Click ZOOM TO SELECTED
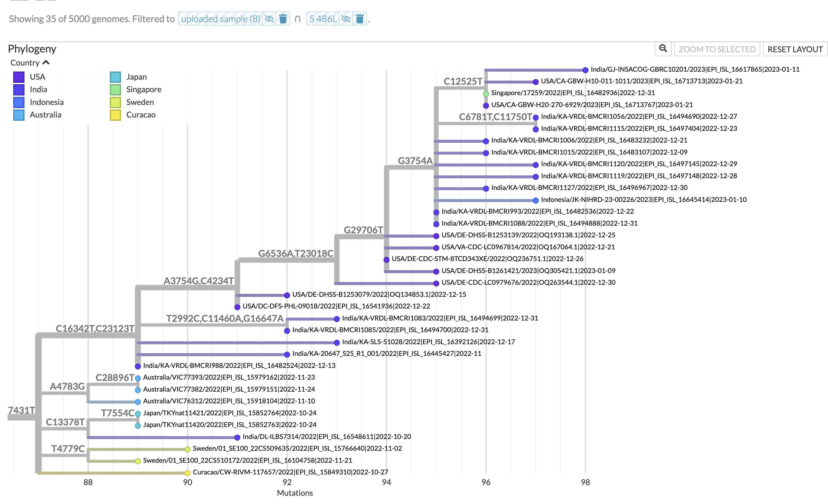Viewport: 828px width, 504px height. (717, 49)
